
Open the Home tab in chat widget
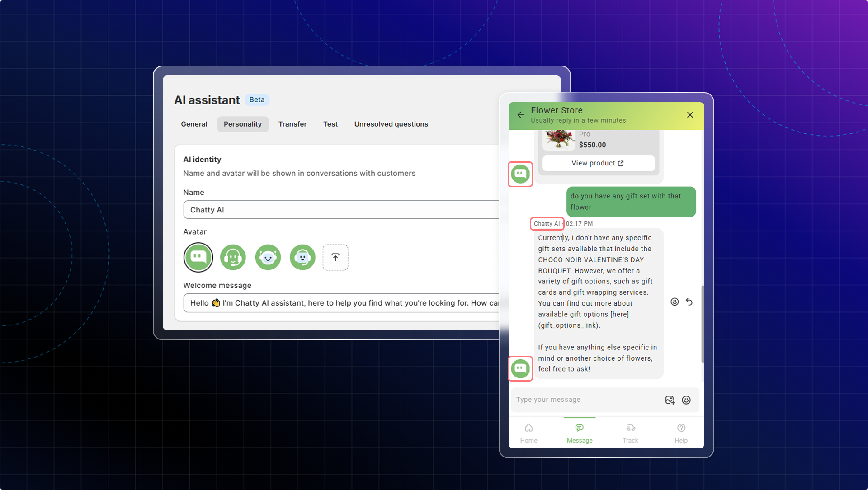tap(528, 433)
